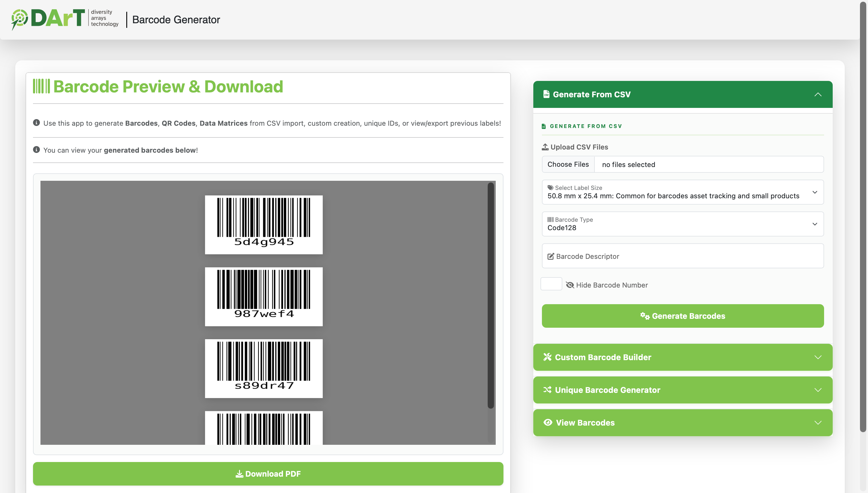Open the Barcode Type Code128 dropdown

point(682,224)
